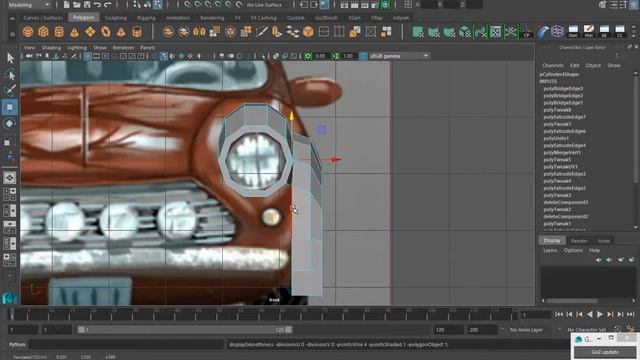Click the green render settings icon in status line
640x360 pixels.
[x=385, y=4]
